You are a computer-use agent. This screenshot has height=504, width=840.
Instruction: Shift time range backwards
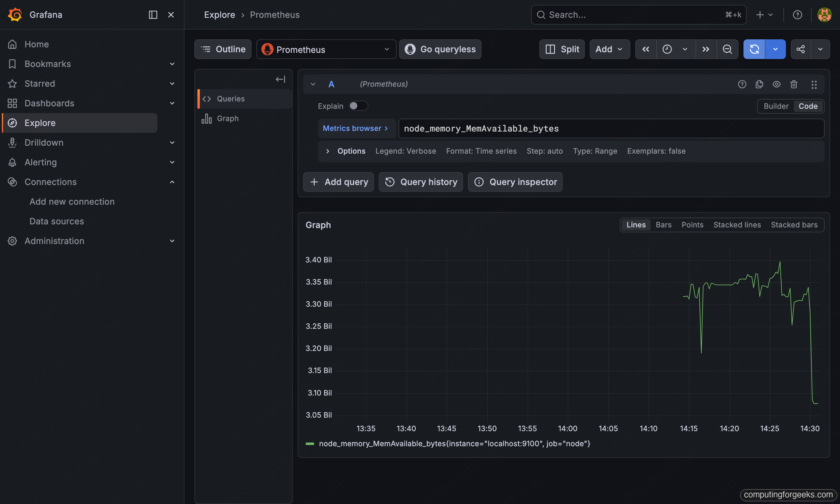click(646, 49)
